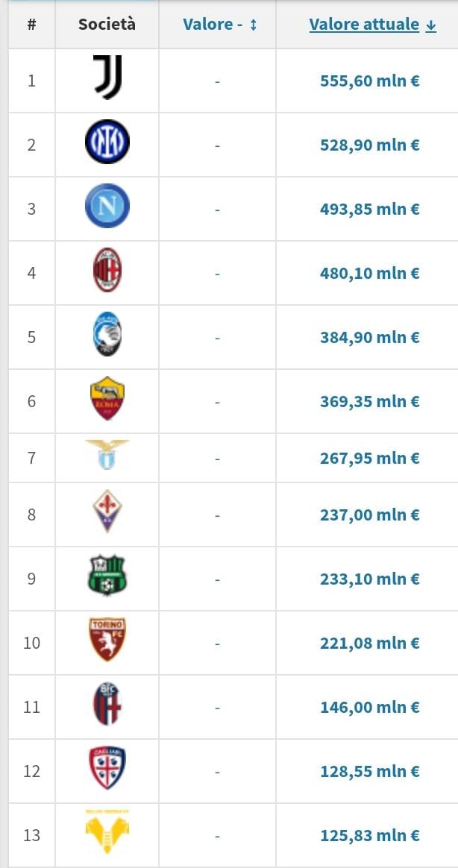Screen dimensions: 458x868
Task: Open the Inter club crest
Action: click(107, 142)
